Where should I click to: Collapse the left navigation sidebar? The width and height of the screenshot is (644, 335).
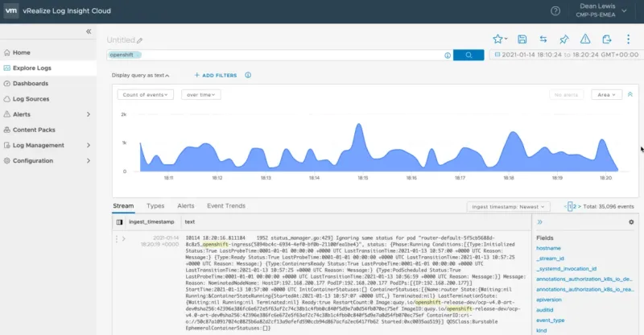point(89,31)
